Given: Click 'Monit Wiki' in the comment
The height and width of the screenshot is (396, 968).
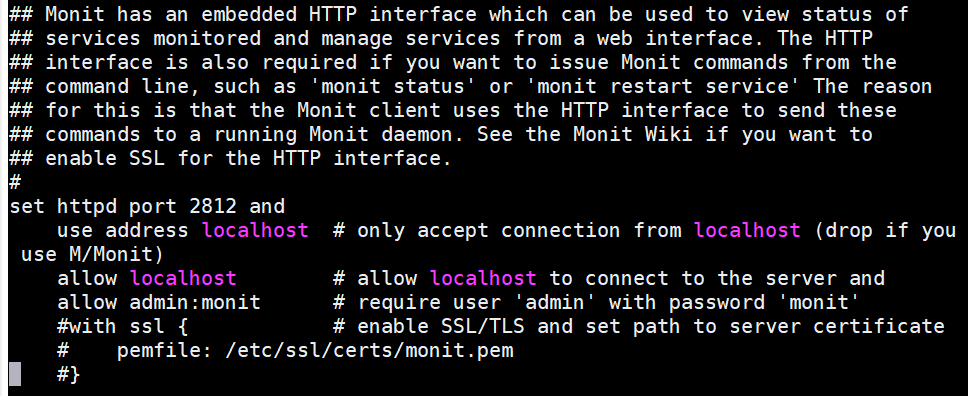Looking at the screenshot, I should click(x=633, y=133).
